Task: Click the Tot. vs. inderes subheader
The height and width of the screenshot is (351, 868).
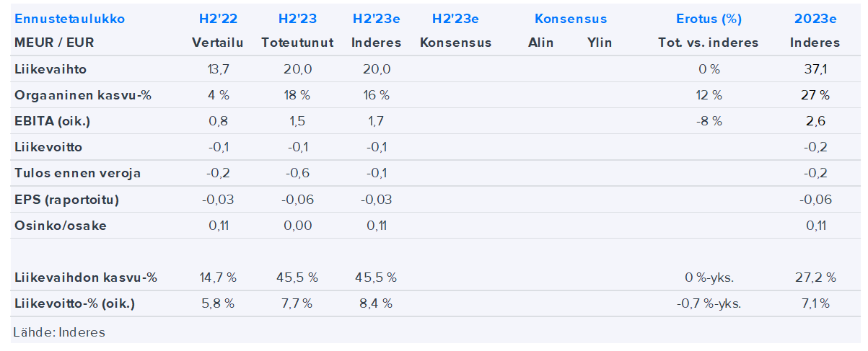Action: (708, 43)
